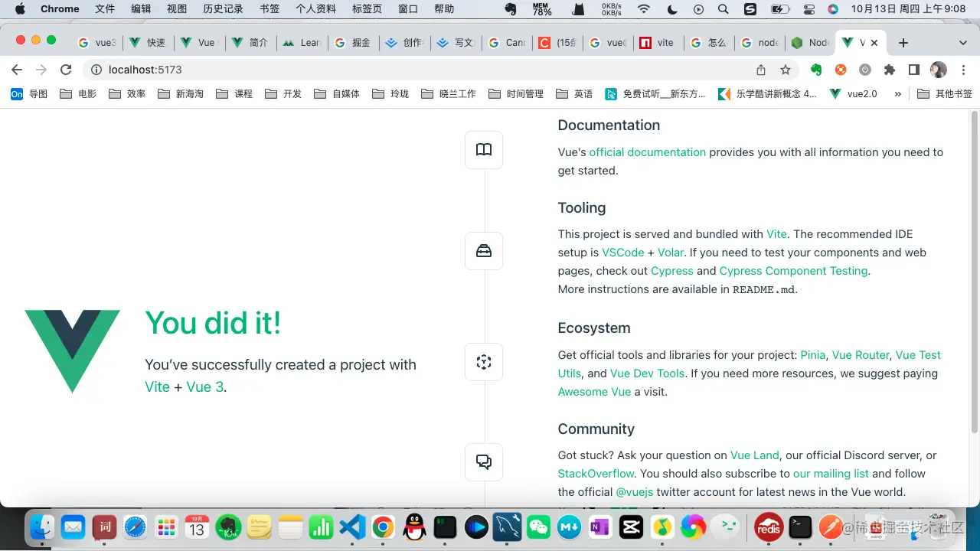Open QQ penguin app from the Dock
This screenshot has width=980, height=551.
click(x=414, y=527)
